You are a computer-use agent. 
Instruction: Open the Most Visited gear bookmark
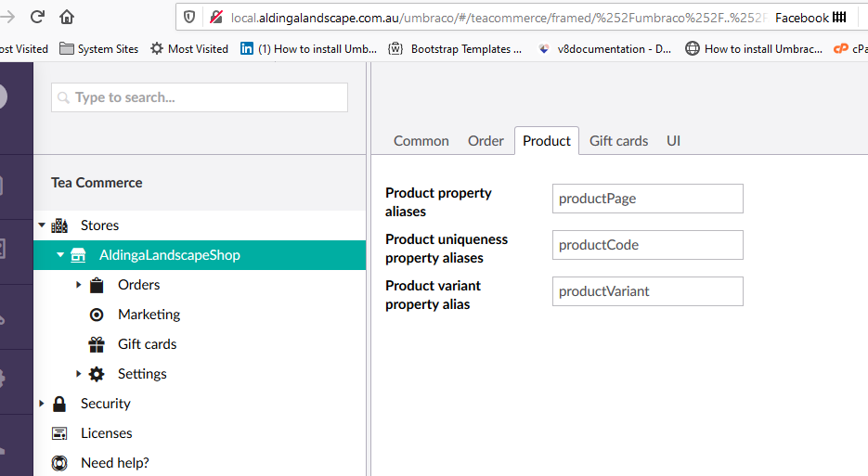tap(189, 48)
